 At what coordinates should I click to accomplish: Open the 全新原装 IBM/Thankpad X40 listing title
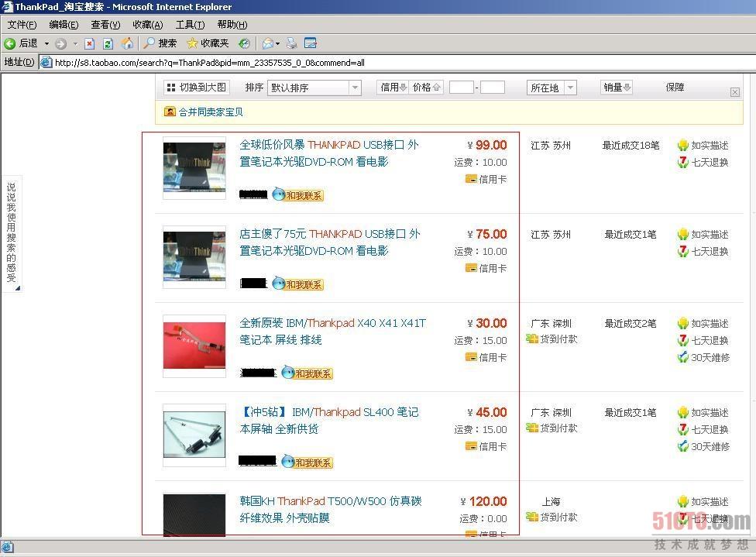[x=332, y=332]
